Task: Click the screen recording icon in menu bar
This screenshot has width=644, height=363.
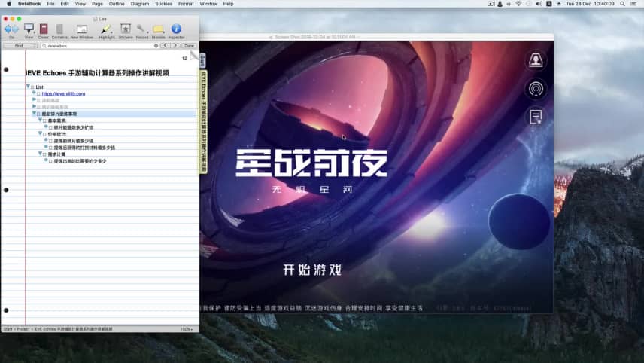Action: point(491,4)
